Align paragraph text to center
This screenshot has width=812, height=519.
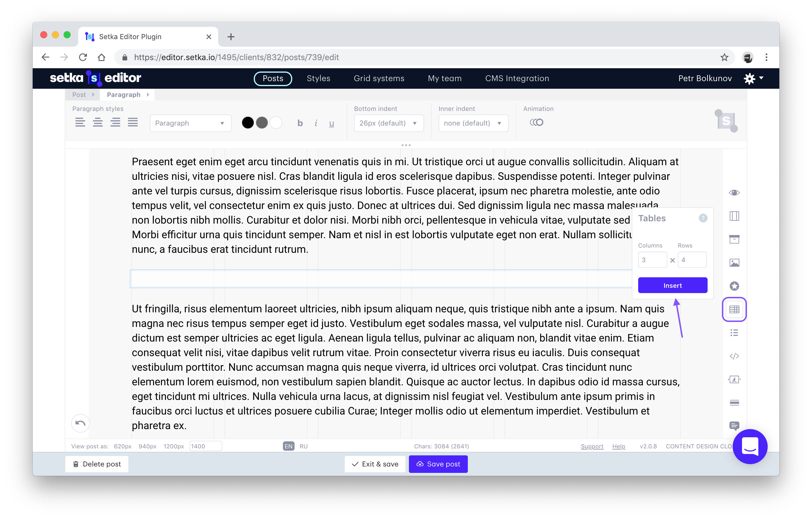point(98,123)
